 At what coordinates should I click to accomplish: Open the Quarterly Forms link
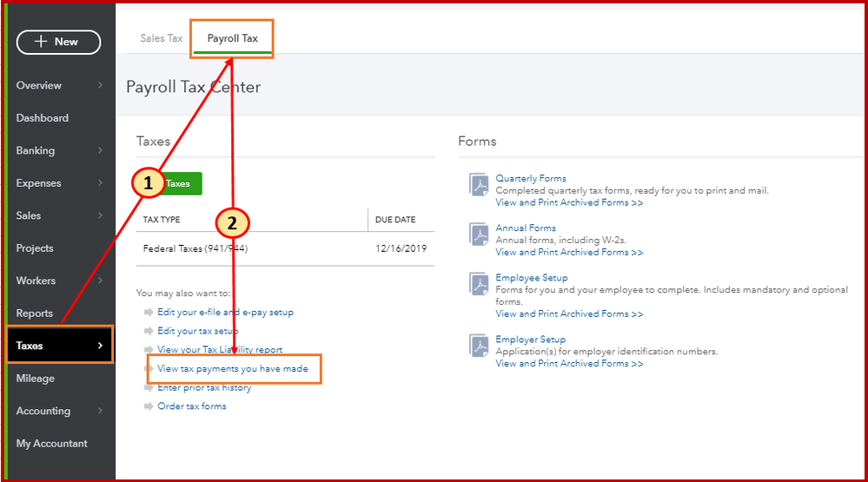(x=531, y=178)
